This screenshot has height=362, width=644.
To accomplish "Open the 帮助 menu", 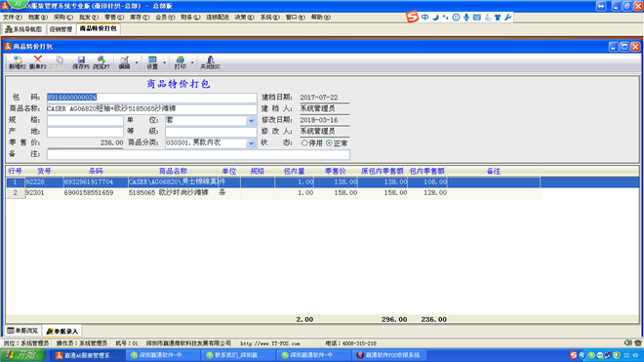I will pos(321,18).
